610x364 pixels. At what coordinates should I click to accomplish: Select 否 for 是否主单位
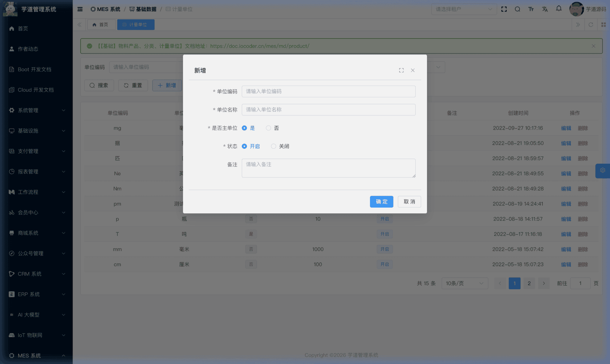pyautogui.click(x=269, y=128)
